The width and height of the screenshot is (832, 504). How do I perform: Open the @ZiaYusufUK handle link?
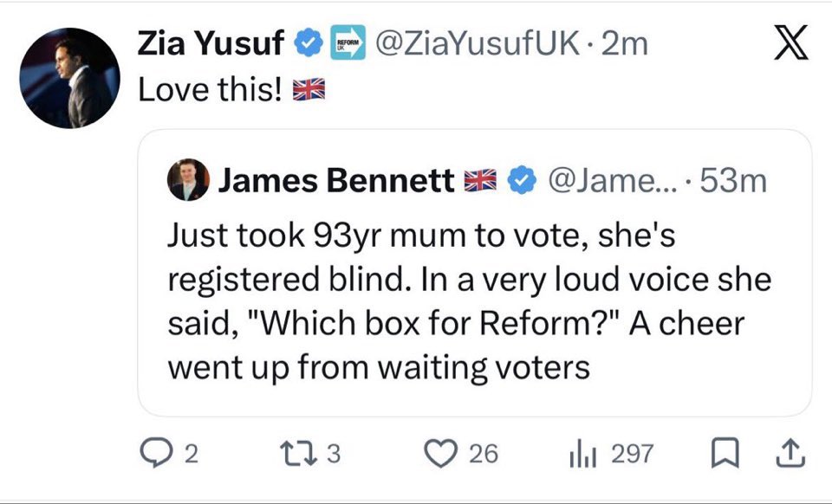coord(473,43)
